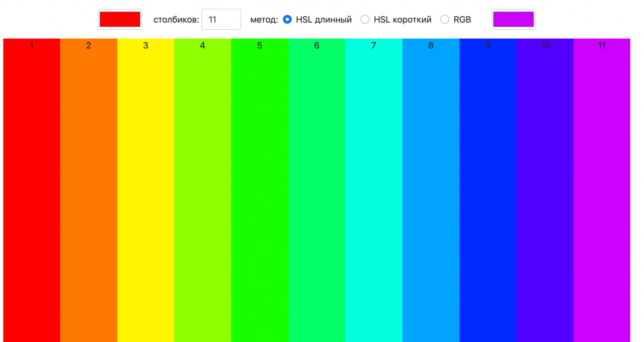The height and width of the screenshot is (342, 644).
Task: Click the 'RGB' label text
Action: (x=462, y=20)
